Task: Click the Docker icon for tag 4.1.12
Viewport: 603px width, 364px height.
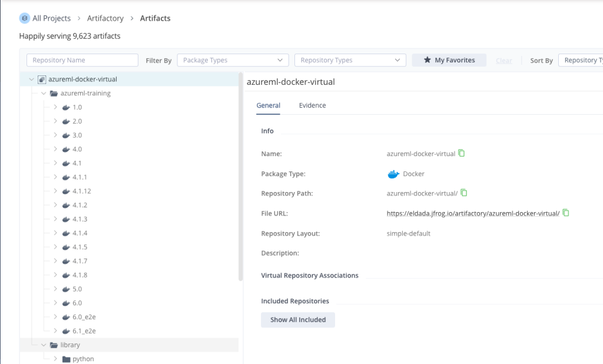Action: [66, 191]
